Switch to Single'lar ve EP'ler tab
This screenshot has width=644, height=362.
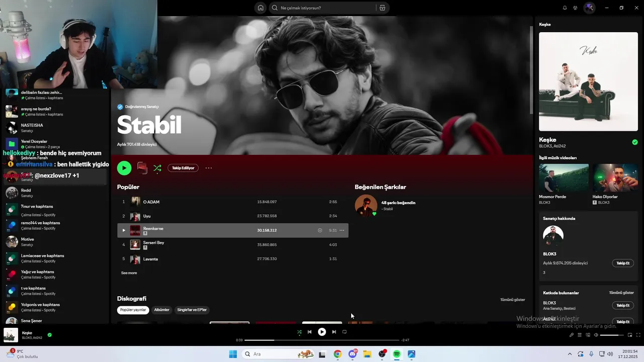(x=192, y=310)
